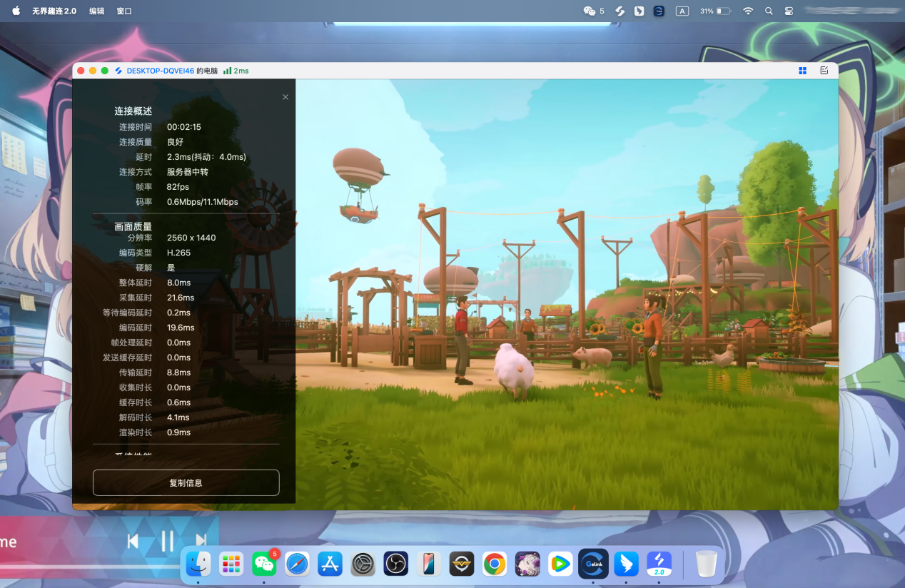Click the 无界趣连 lightning icon in menu bar
The height and width of the screenshot is (588, 905).
click(620, 11)
